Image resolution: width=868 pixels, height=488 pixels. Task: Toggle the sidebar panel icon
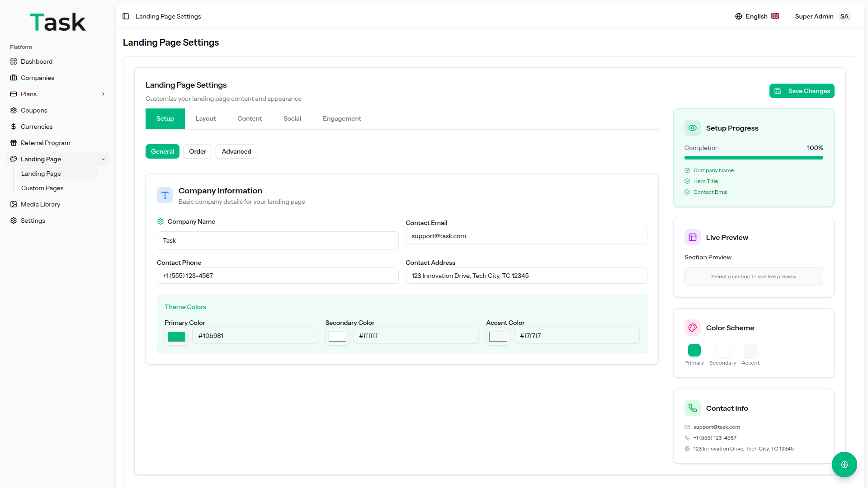pyautogui.click(x=126, y=16)
